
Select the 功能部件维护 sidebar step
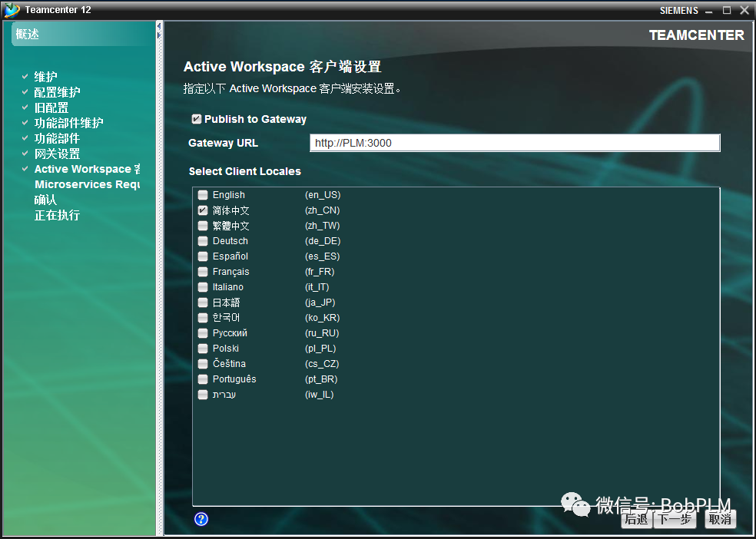(x=69, y=123)
